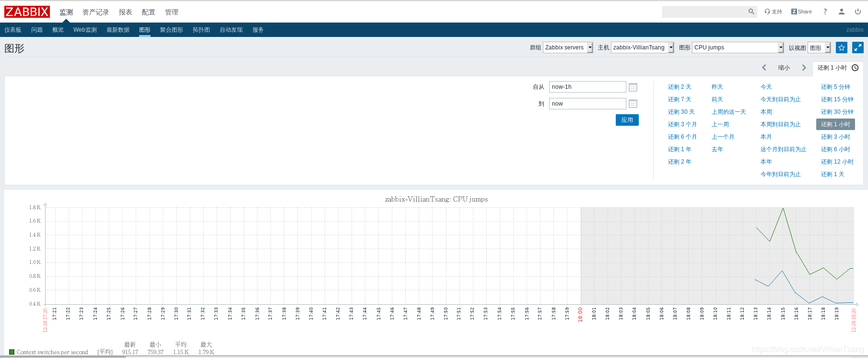The width and height of the screenshot is (868, 358).
Task: Go to 拓扑图 submenu
Action: (201, 30)
